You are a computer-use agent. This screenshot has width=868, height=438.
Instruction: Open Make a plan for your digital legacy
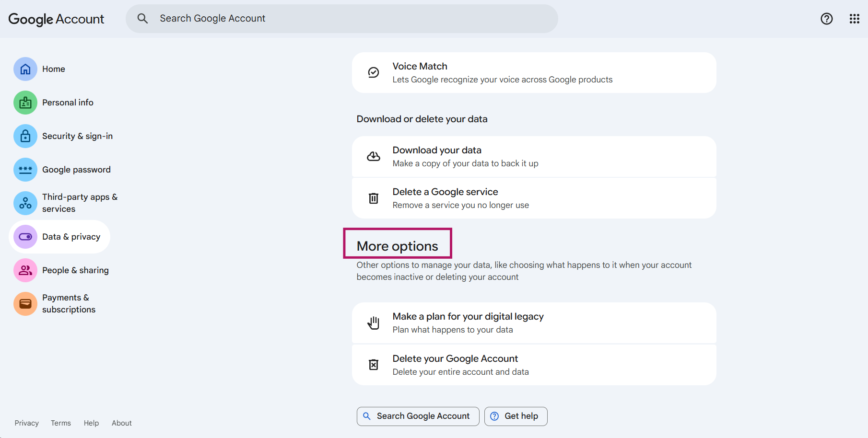click(x=534, y=323)
